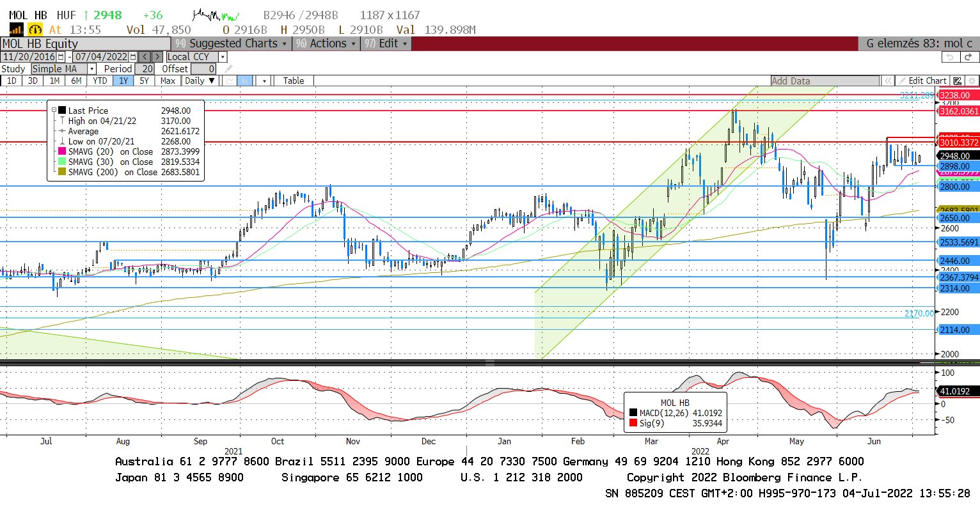
Task: Select 3D time range
Action: tap(33, 81)
